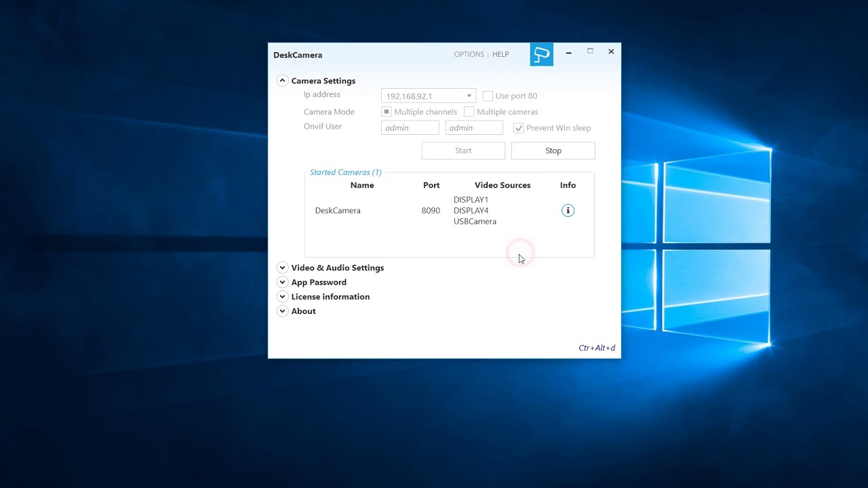The height and width of the screenshot is (488, 868).
Task: Select the DeskCamera name in camera list
Action: [x=338, y=211]
